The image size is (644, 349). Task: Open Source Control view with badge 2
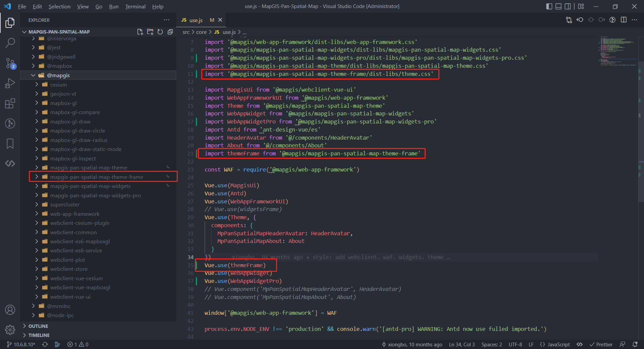click(10, 63)
